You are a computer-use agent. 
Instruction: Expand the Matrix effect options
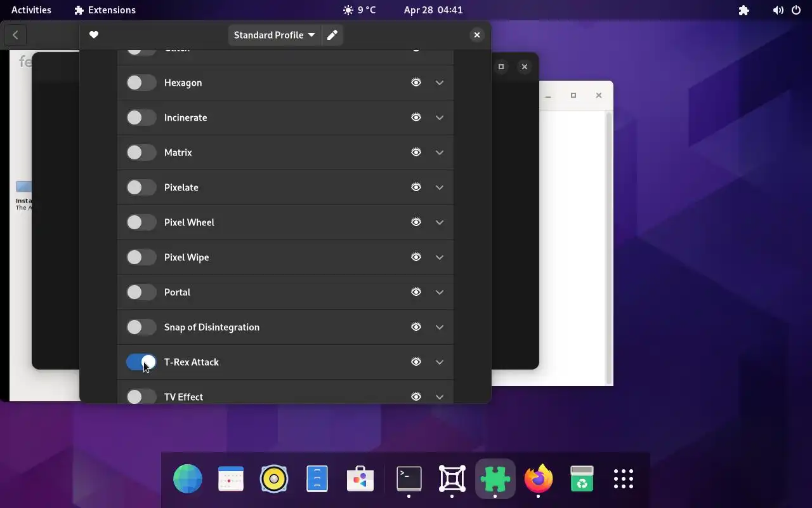(x=440, y=152)
